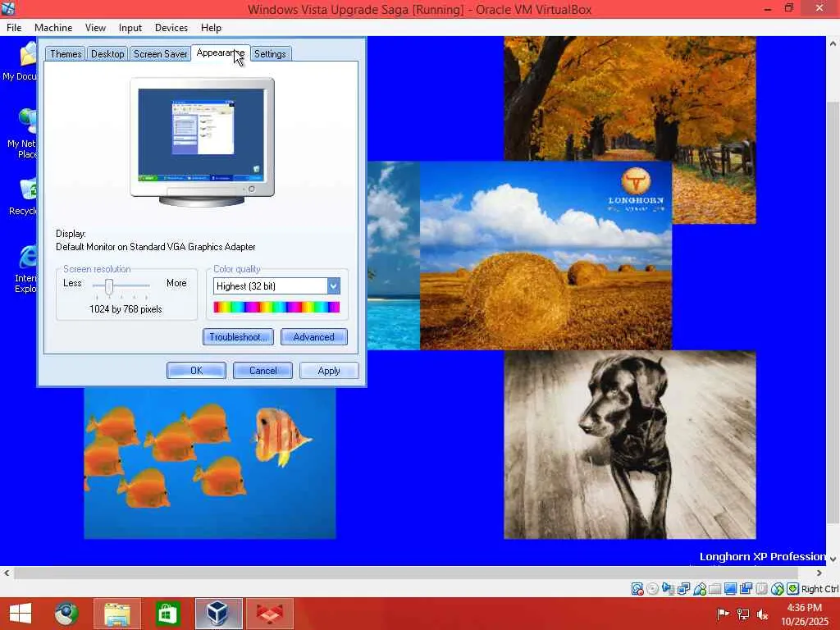Switch to the Themes tab
The width and height of the screenshot is (840, 630).
coord(66,53)
